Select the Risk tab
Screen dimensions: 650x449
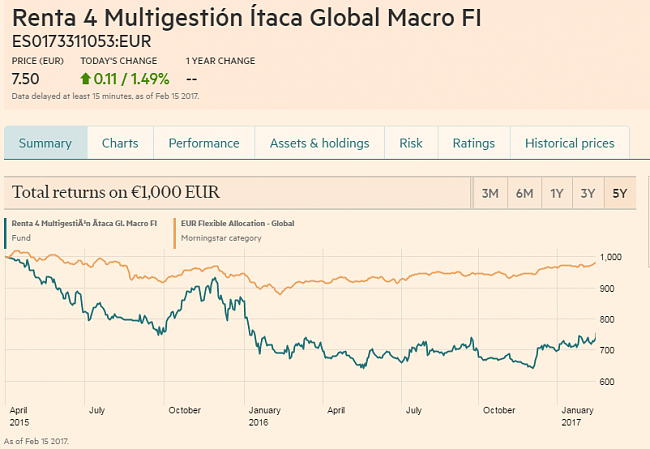tap(411, 143)
